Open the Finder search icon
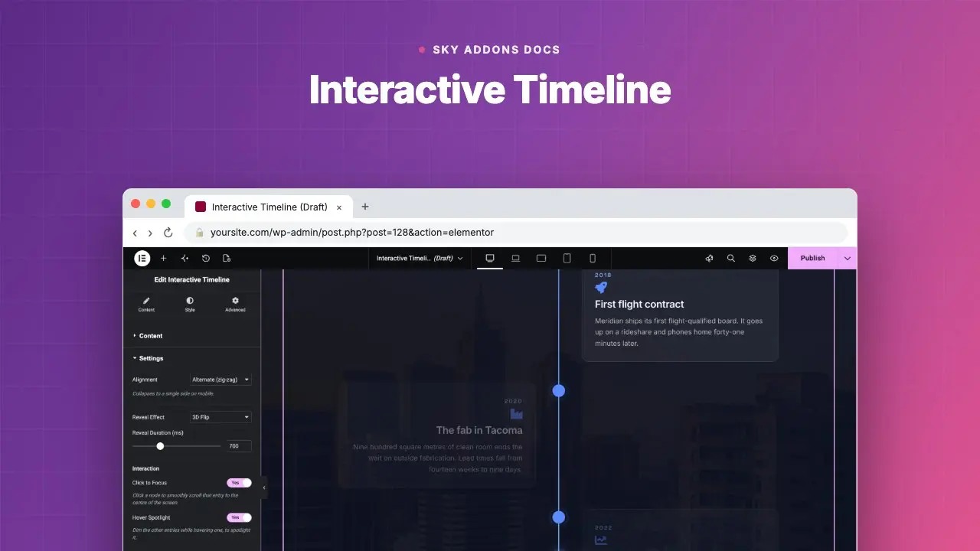The width and height of the screenshot is (980, 551). pos(730,258)
